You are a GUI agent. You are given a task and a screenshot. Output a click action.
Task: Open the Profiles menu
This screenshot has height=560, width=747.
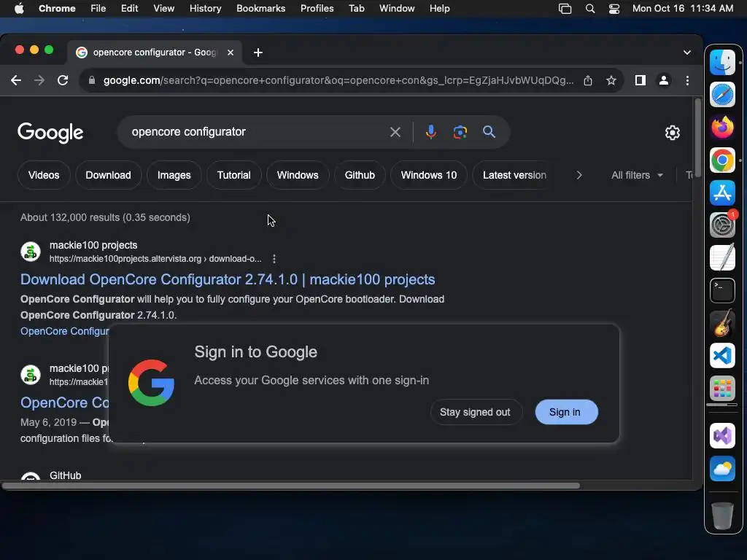(317, 9)
